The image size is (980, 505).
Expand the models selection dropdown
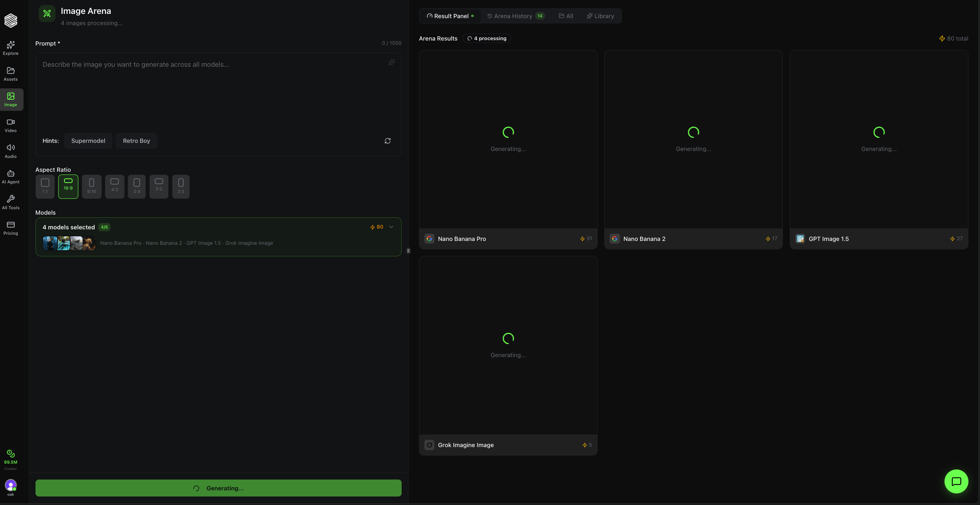pyautogui.click(x=392, y=227)
